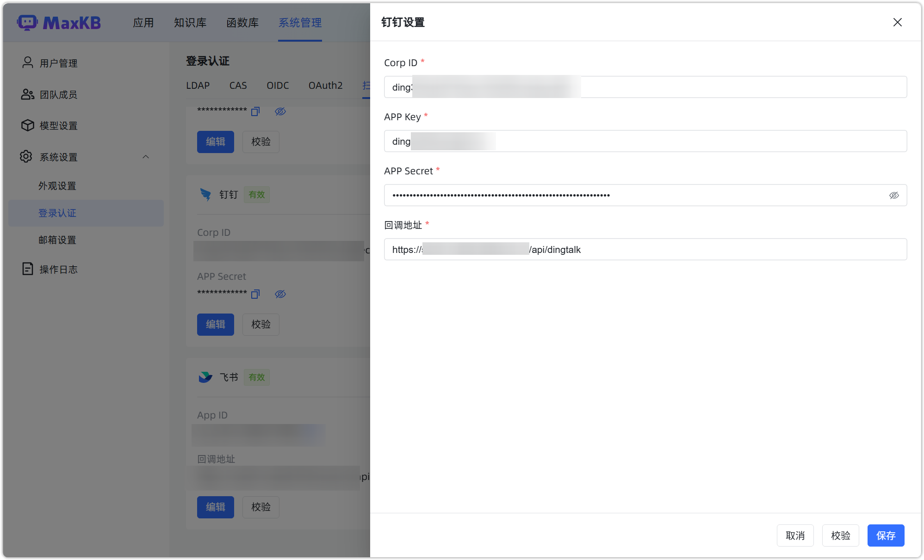The height and width of the screenshot is (560, 924).
Task: Open 模型设置 in the sidebar
Action: pyautogui.click(x=58, y=125)
